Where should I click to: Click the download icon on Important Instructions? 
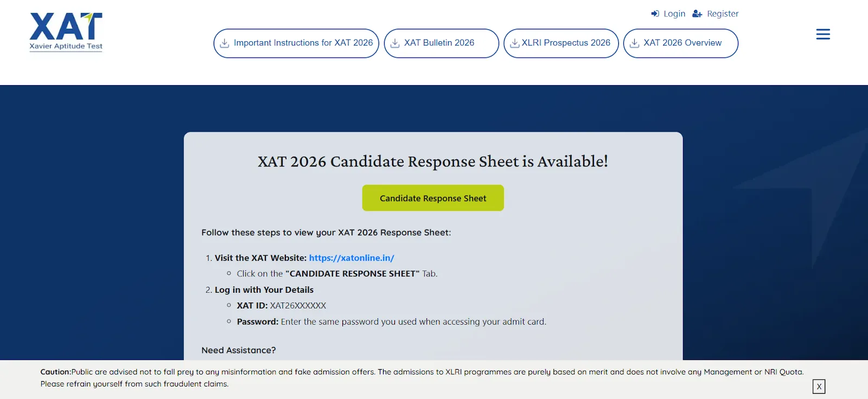pyautogui.click(x=226, y=43)
